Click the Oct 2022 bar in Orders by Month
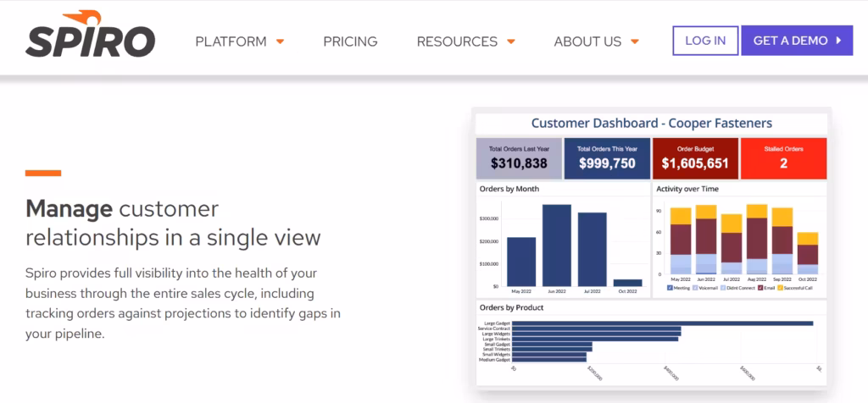The image size is (868, 403). click(628, 283)
